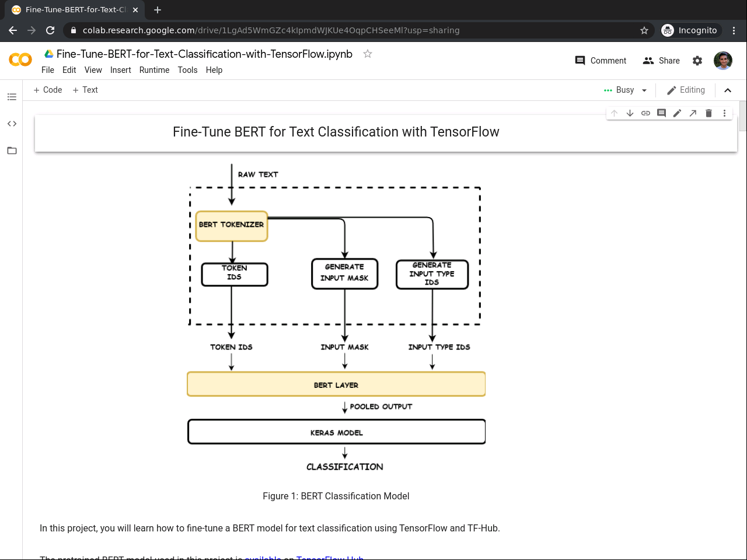This screenshot has width=747, height=560.
Task: Click the notebook filename title
Action: tap(204, 54)
